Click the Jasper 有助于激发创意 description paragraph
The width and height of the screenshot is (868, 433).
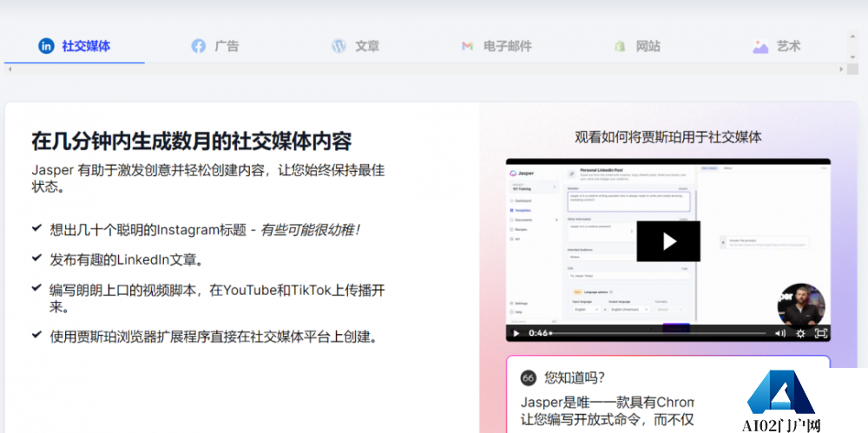[207, 178]
